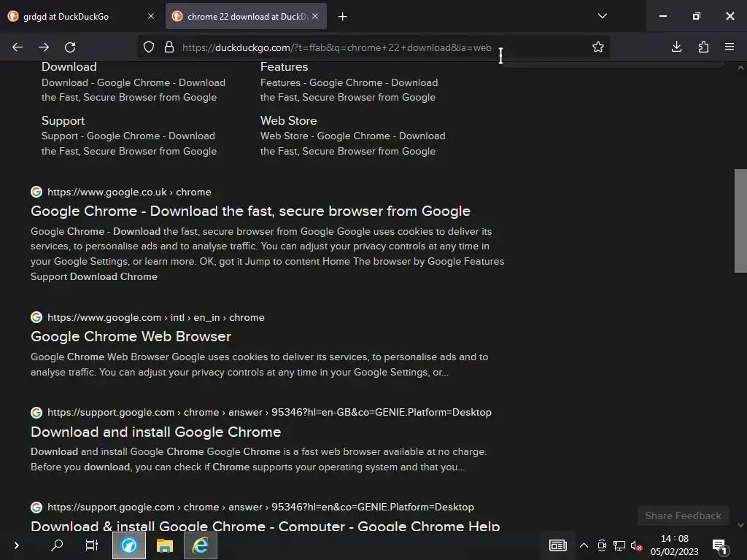747x560 pixels.
Task: Reload the current page
Action: tap(70, 47)
